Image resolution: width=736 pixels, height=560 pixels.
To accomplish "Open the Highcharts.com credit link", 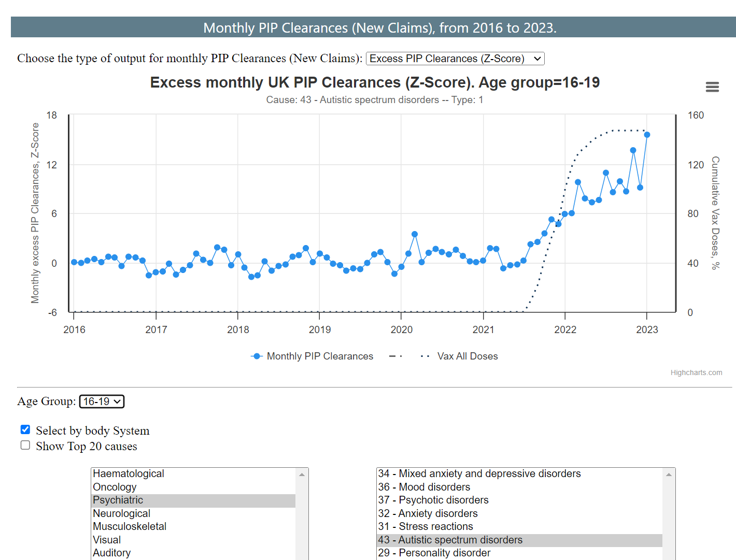I will [696, 372].
